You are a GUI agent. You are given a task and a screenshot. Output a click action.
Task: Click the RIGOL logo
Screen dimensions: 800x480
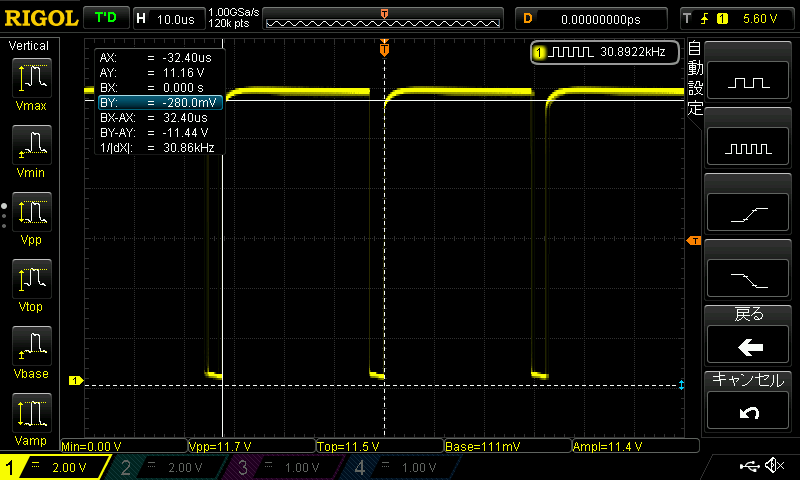41,18
